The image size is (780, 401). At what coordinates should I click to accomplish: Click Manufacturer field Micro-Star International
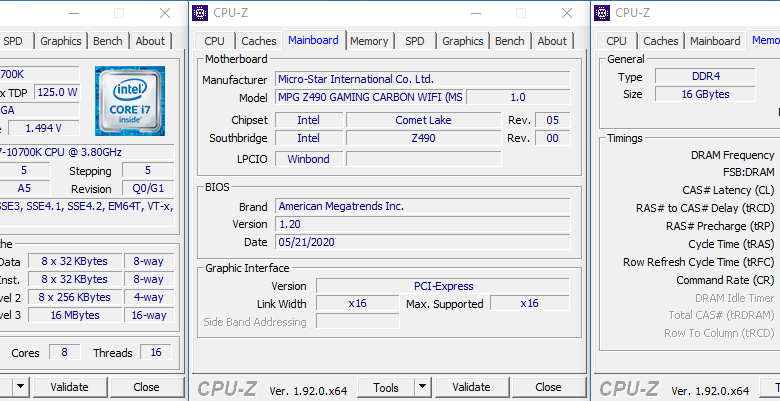pos(423,79)
